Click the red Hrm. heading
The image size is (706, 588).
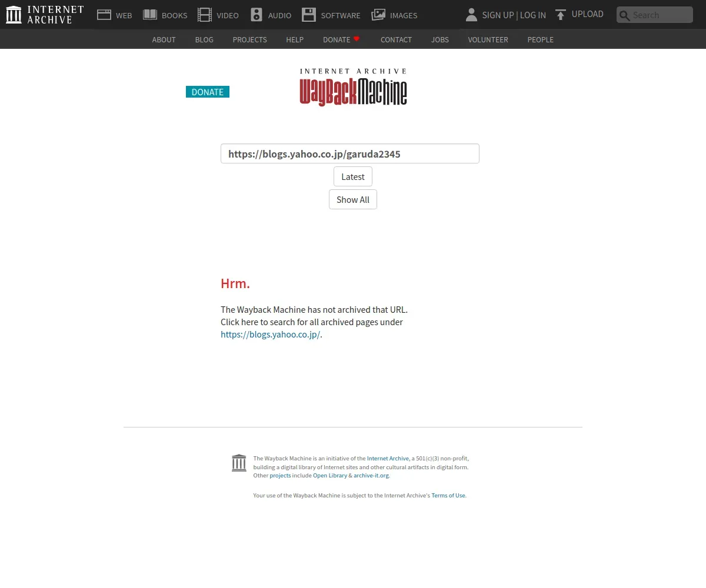pos(235,283)
